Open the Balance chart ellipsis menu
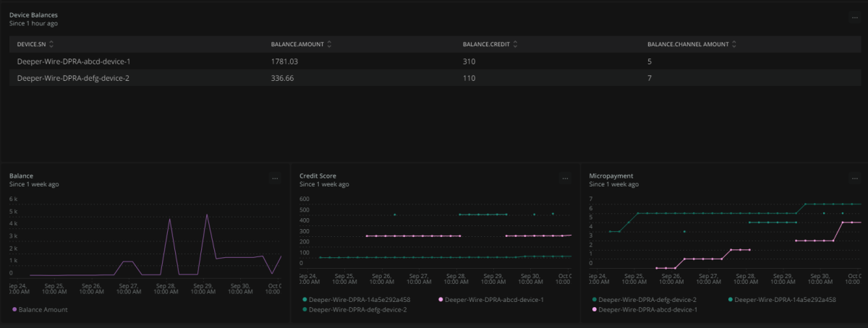The width and height of the screenshot is (868, 328). click(275, 178)
